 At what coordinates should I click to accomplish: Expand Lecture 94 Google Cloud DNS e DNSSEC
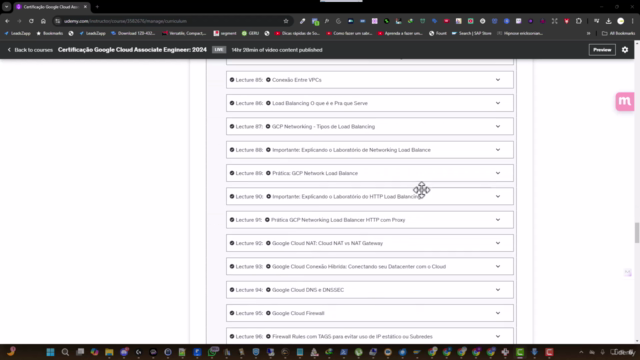pos(498,290)
